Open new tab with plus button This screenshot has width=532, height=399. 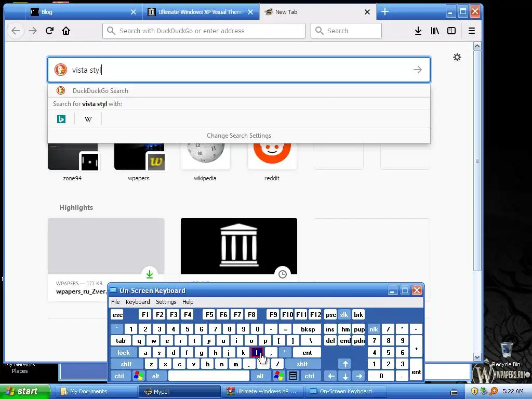385,11
